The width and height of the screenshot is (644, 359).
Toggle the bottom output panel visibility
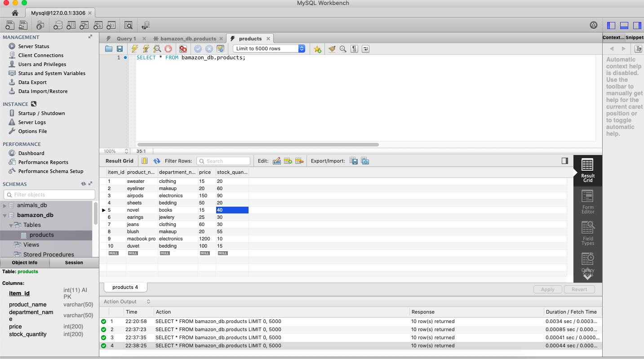point(624,25)
